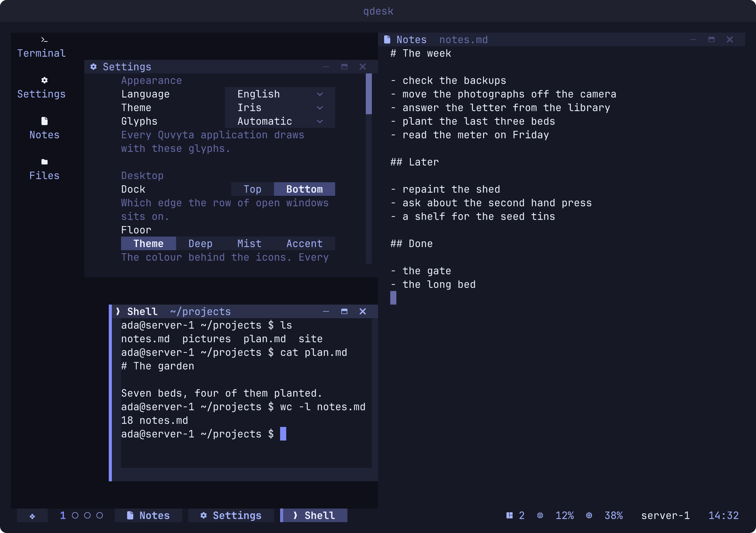Click the memory chip icon beside 38%
This screenshot has height=533, width=756.
[589, 516]
